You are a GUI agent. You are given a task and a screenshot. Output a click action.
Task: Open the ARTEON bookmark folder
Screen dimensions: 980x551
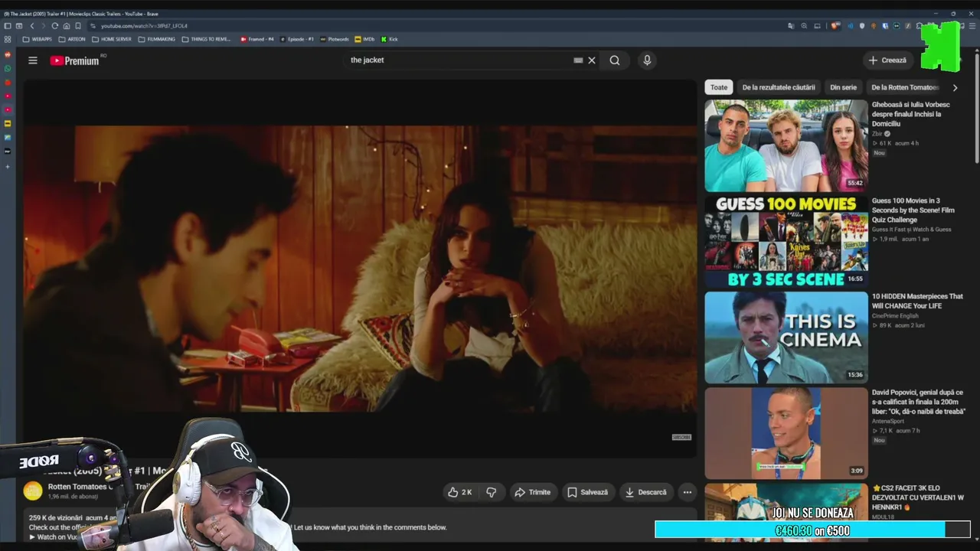coord(72,39)
